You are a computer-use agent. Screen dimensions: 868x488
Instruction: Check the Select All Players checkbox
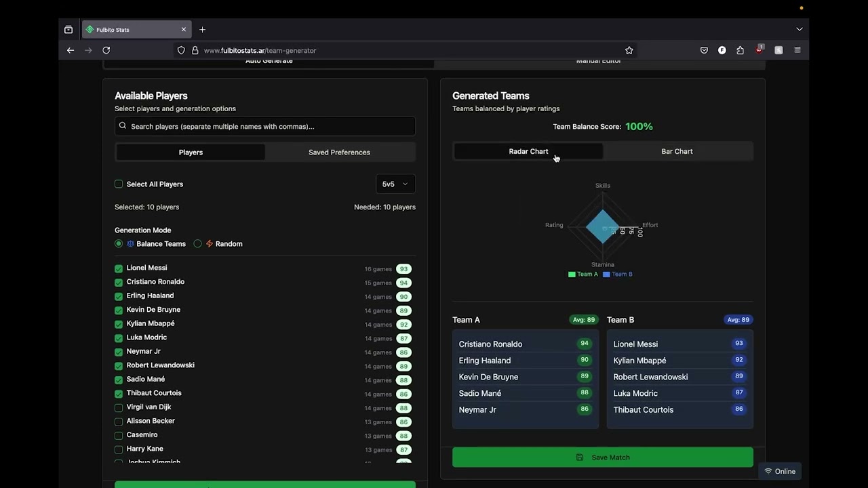pos(119,184)
